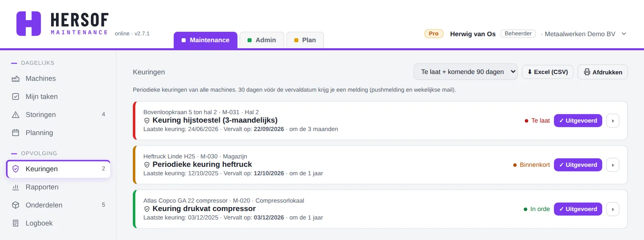Click the Logboek document icon
644x240 pixels.
coord(16,223)
